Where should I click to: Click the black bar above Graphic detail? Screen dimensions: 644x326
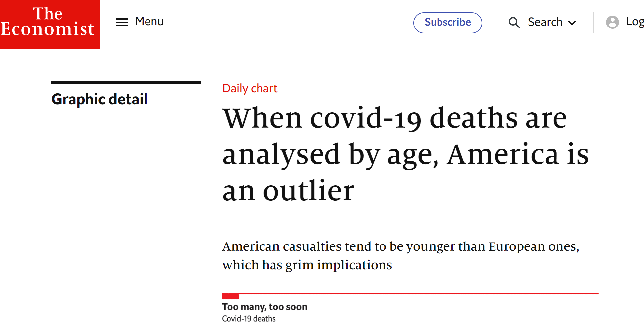[x=126, y=82]
